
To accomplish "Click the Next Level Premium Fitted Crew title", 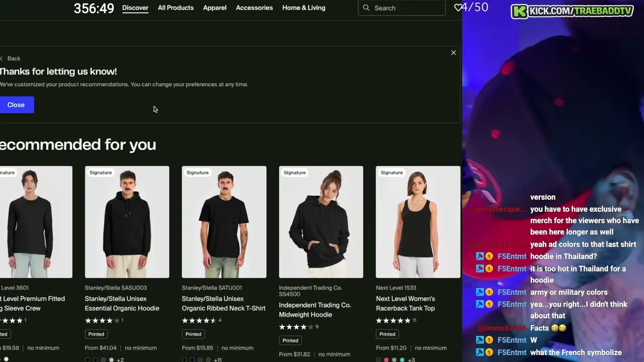I will (32, 303).
